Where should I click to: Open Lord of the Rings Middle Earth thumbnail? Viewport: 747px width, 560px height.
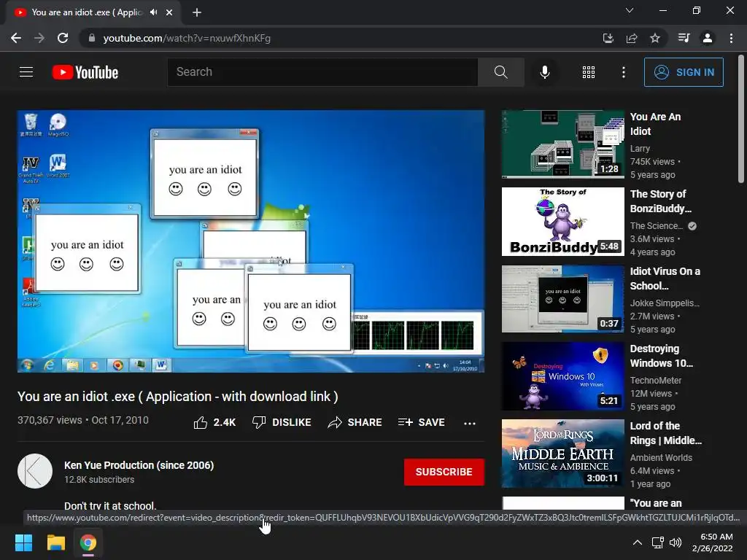tap(562, 454)
